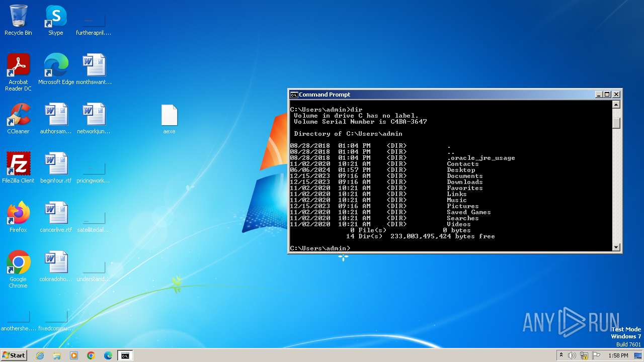The height and width of the screenshot is (362, 644).
Task: Open FileZilla Client shortcut
Action: coord(18,168)
